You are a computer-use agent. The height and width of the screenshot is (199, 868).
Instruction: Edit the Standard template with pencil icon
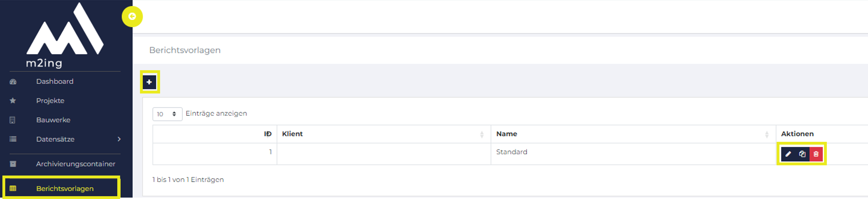tap(788, 154)
